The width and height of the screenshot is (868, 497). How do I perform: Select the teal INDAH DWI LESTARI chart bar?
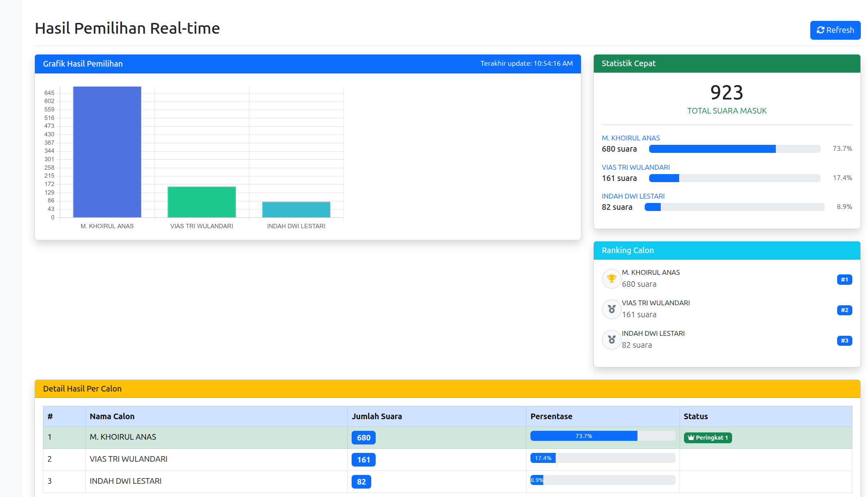click(296, 210)
